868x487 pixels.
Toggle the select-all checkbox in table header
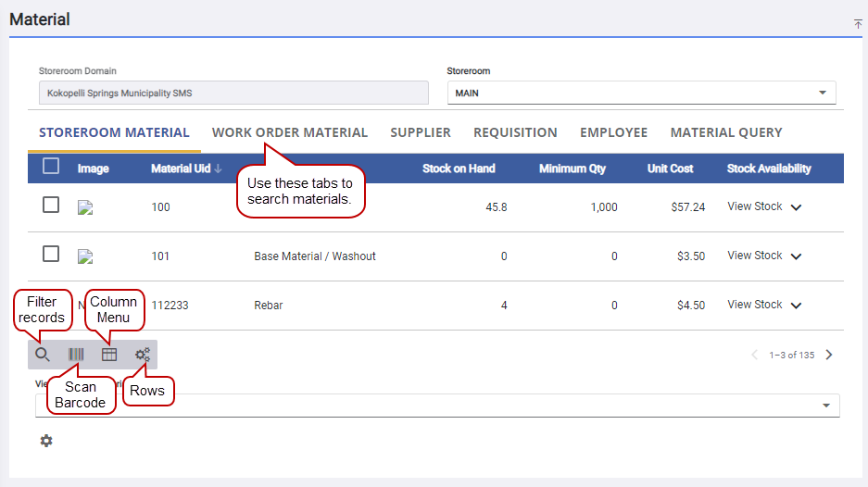tap(51, 167)
